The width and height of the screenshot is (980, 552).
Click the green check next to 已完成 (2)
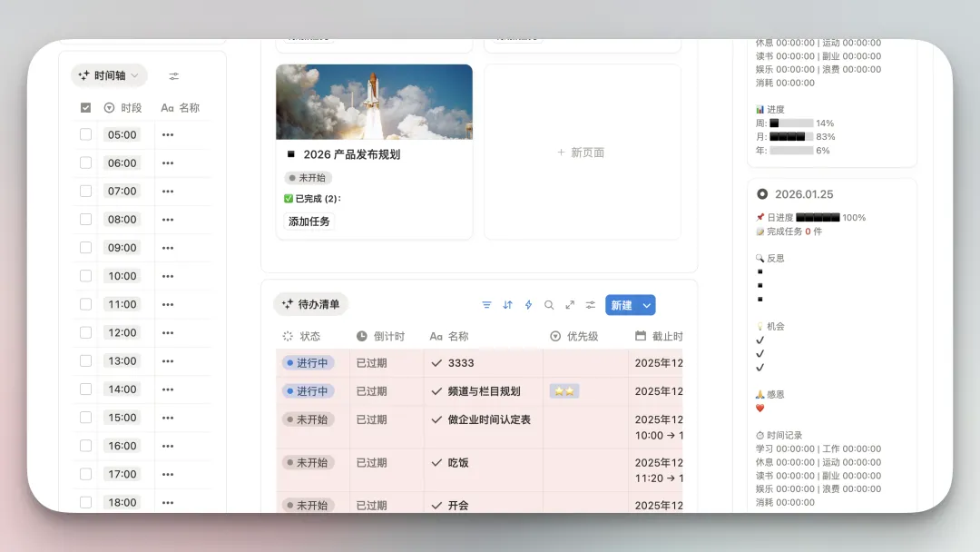pyautogui.click(x=289, y=199)
